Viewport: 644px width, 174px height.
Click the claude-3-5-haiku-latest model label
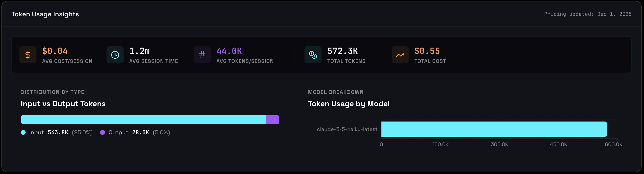tap(347, 129)
